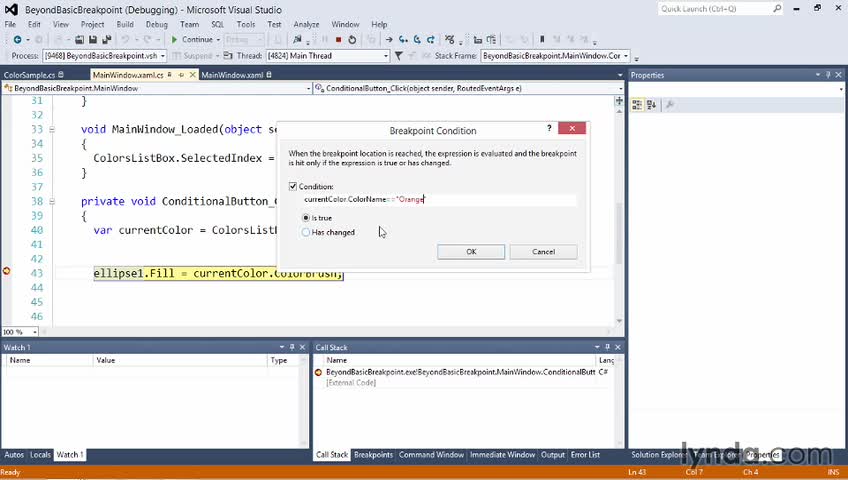Collapse the ConditionalButton_Click method outline
Image resolution: width=848 pixels, height=480 pixels.
[x=52, y=202]
